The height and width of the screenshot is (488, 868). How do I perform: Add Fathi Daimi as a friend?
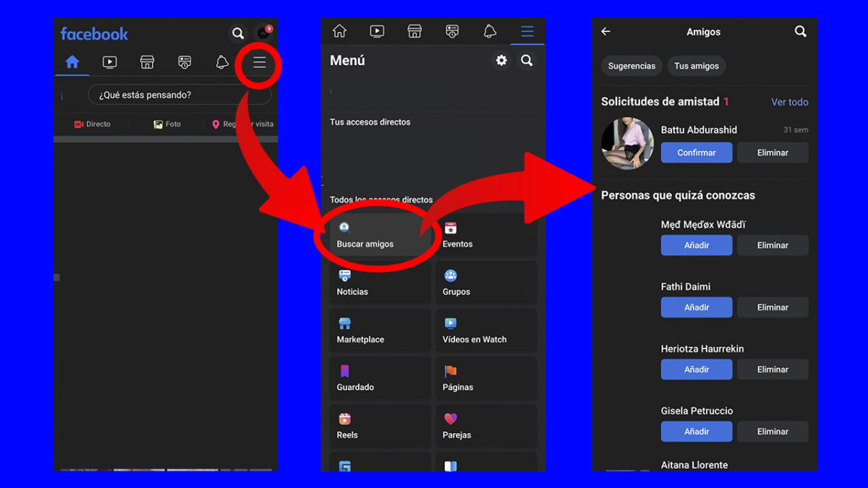click(x=697, y=307)
